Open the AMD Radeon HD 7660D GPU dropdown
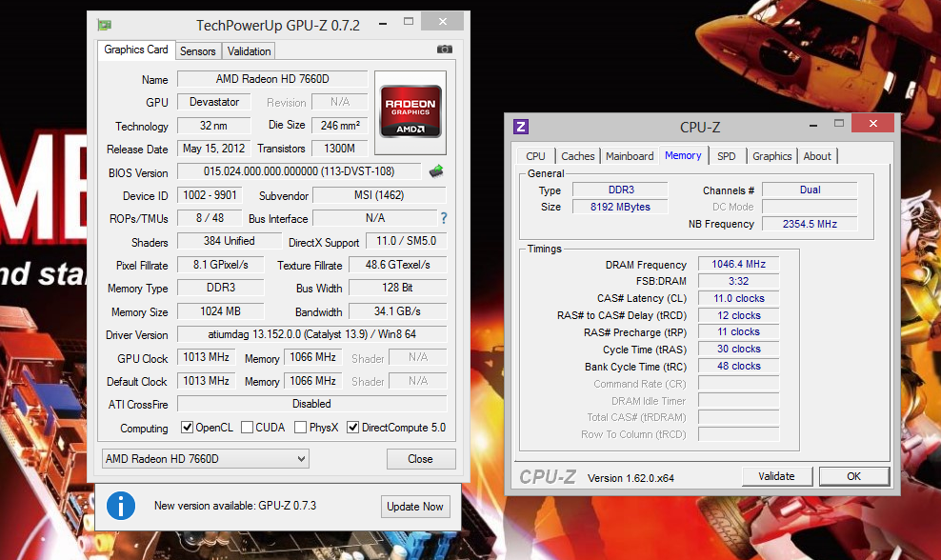The width and height of the screenshot is (941, 560). tap(205, 459)
